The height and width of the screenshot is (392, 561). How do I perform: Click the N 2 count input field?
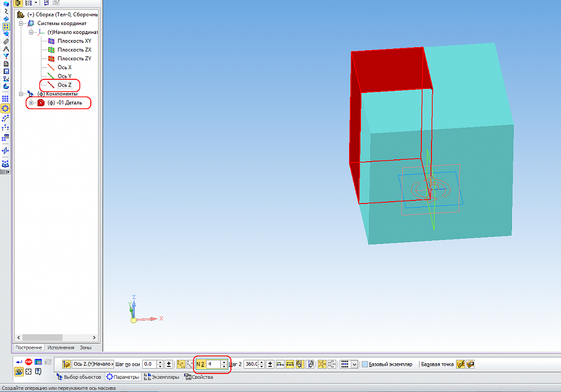pos(214,364)
